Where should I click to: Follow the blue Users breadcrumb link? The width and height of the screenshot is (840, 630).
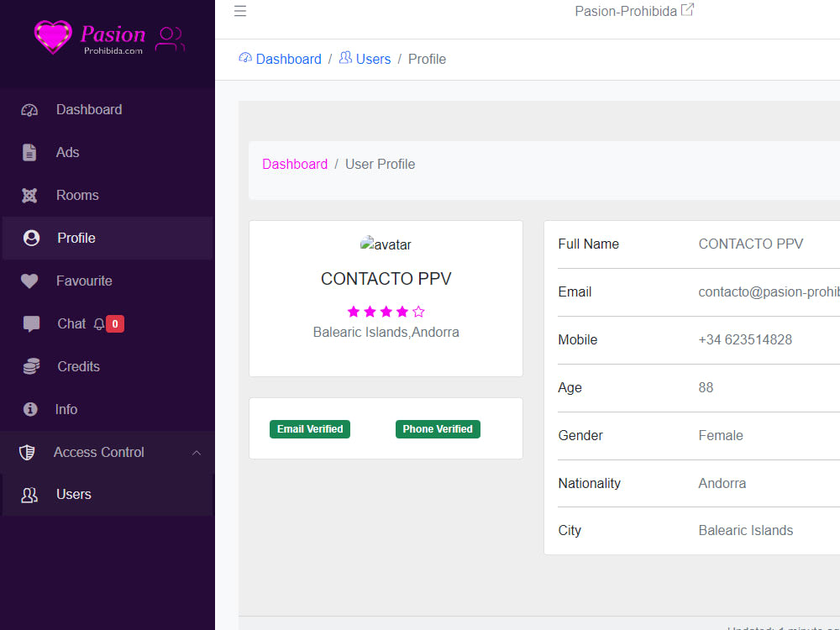pos(374,59)
